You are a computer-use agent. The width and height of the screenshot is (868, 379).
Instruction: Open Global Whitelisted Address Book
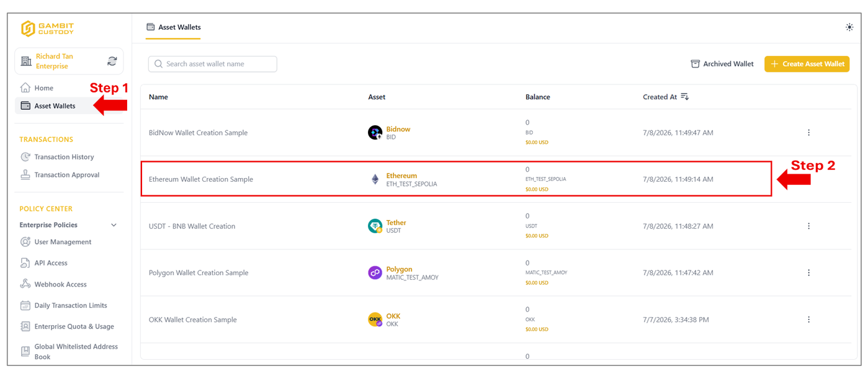click(76, 352)
